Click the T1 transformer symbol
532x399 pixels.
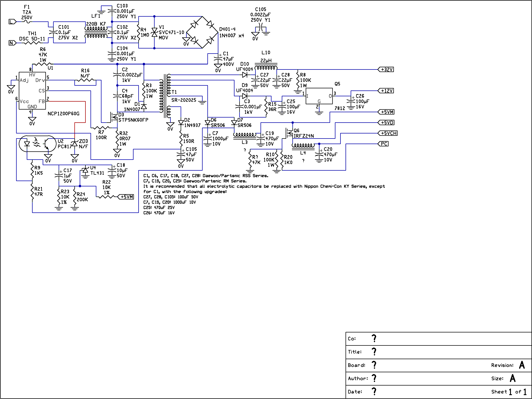(x=165, y=96)
